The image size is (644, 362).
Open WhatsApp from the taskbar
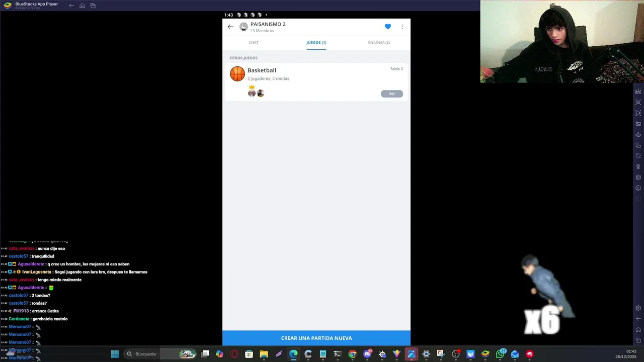[500, 354]
